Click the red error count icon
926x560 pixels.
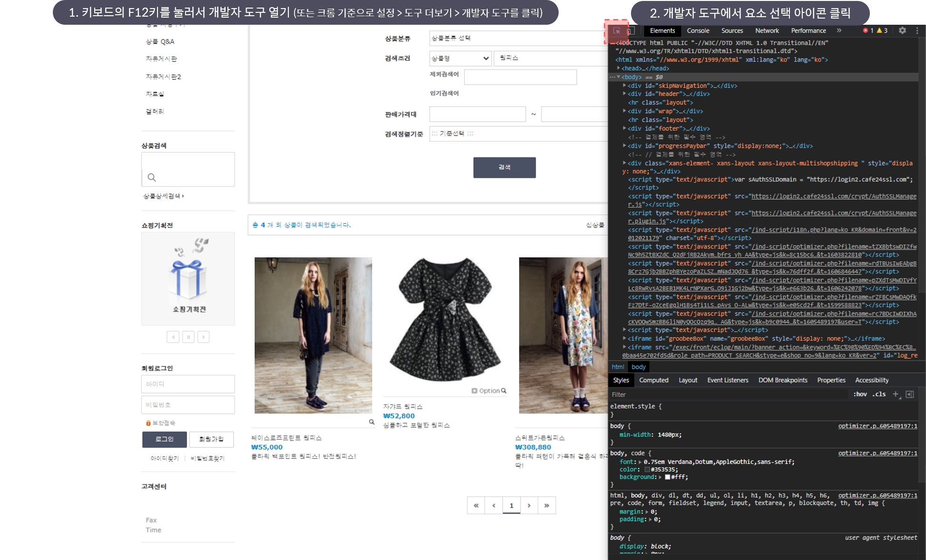point(866,30)
